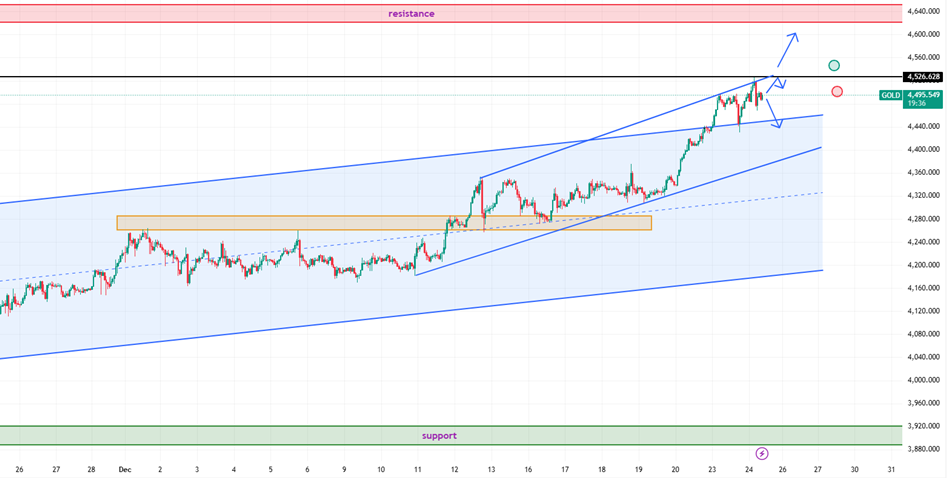Click the green circle marker
Image resolution: width=952 pixels, height=478 pixels.
click(834, 66)
